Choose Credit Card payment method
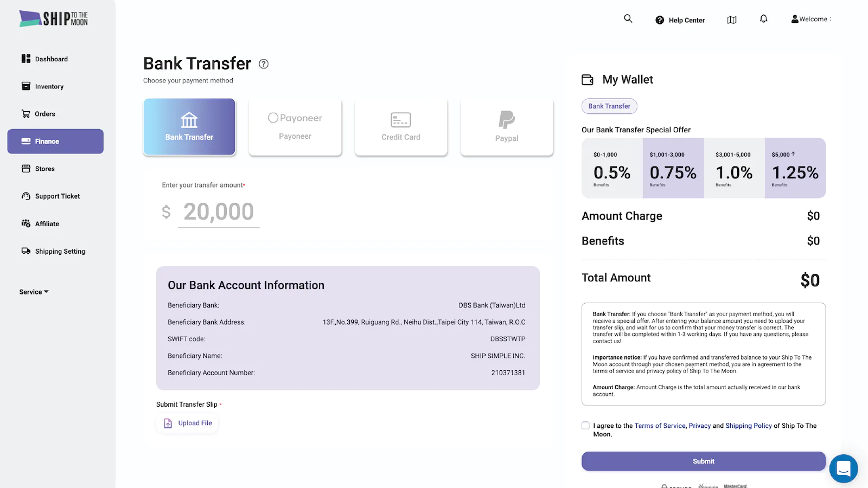This screenshot has height=488, width=868. [x=401, y=127]
